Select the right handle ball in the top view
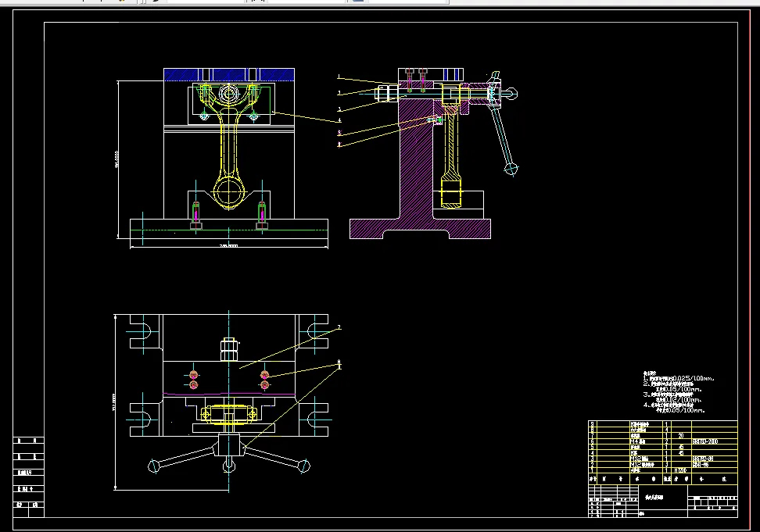The height and width of the screenshot is (532, 760). (x=304, y=466)
